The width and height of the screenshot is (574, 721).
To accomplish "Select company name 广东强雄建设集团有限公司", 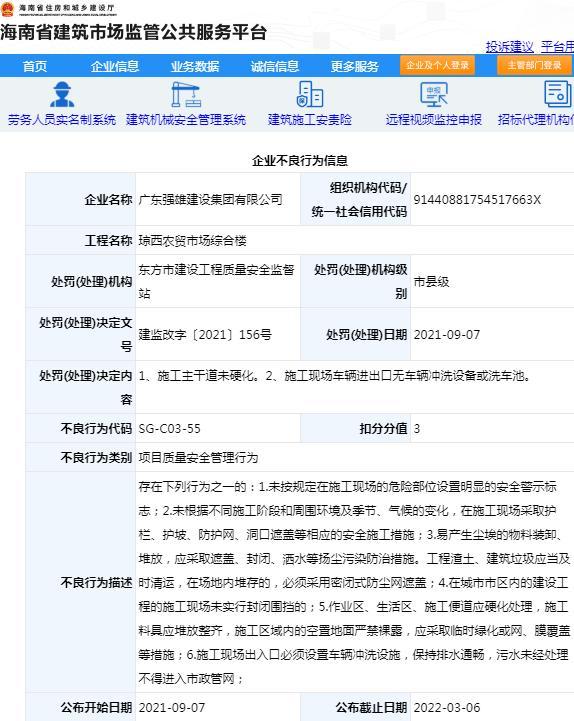I will point(211,200).
